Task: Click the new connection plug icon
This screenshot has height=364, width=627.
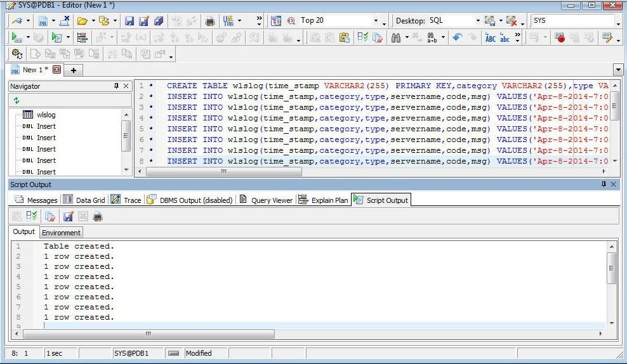Action: click(x=16, y=21)
